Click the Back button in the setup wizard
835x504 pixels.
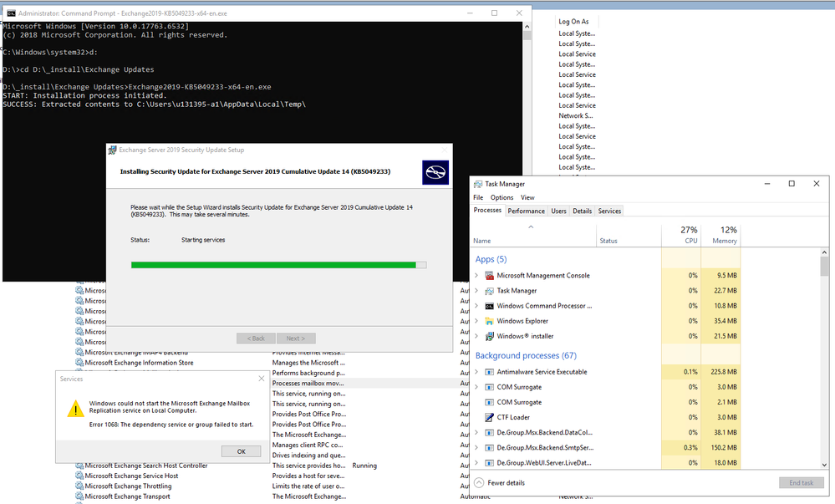click(x=256, y=339)
